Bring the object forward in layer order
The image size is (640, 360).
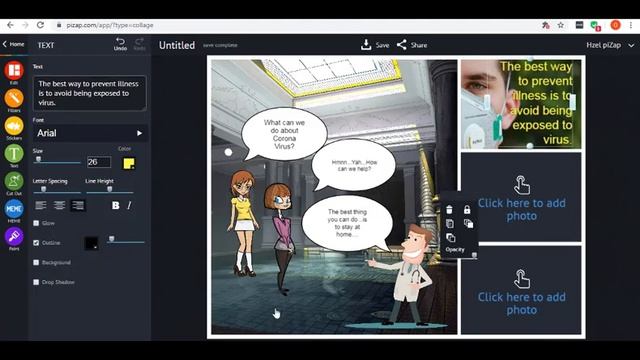468,224
